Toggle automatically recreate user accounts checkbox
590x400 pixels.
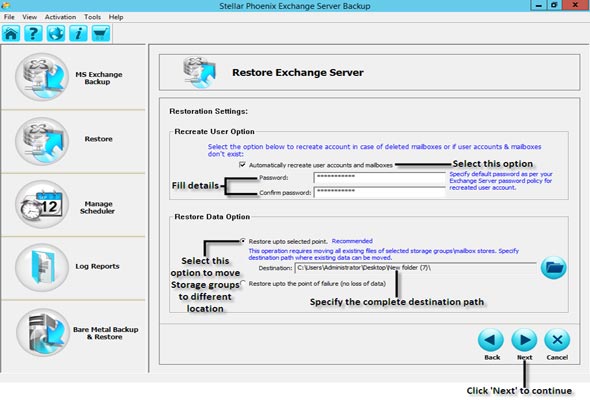click(242, 165)
